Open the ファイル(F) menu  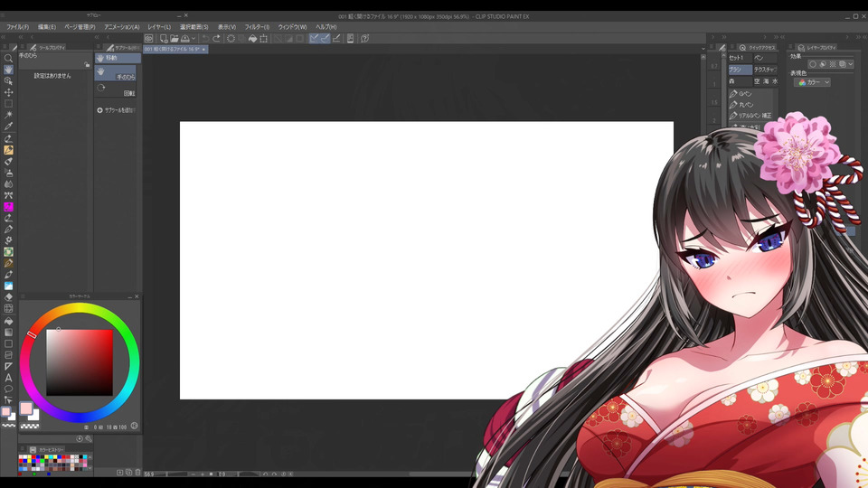pos(18,26)
